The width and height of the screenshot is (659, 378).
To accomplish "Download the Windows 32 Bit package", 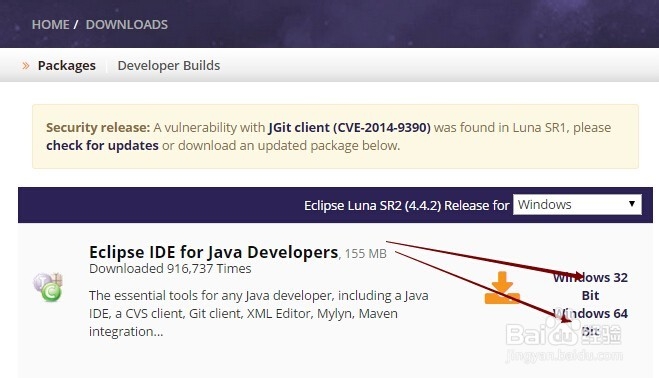I will click(590, 286).
